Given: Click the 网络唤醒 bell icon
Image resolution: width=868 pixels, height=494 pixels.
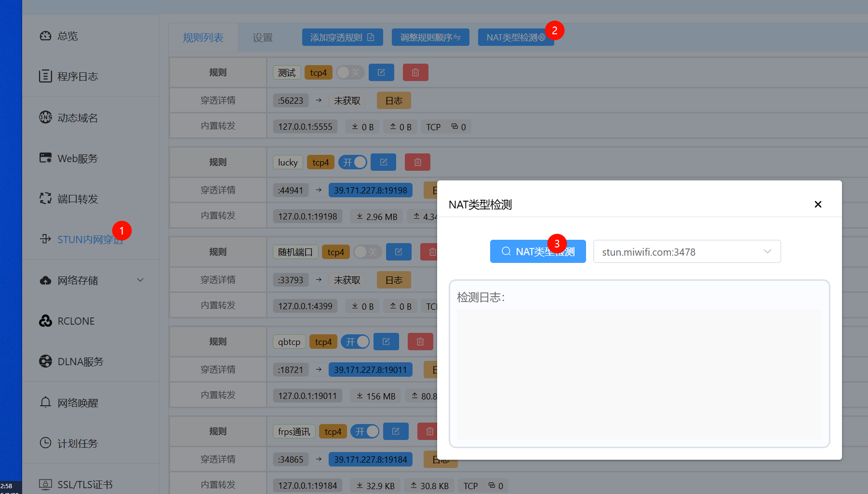Looking at the screenshot, I should [45, 402].
